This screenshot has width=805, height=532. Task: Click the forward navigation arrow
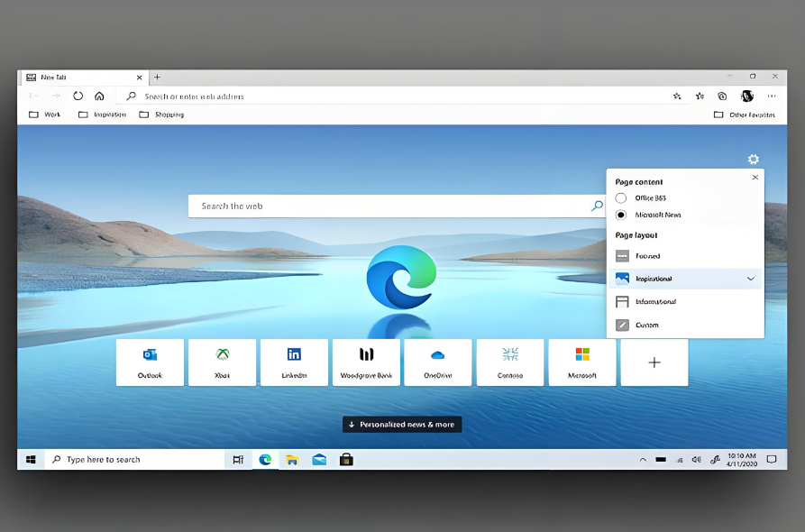[56, 96]
